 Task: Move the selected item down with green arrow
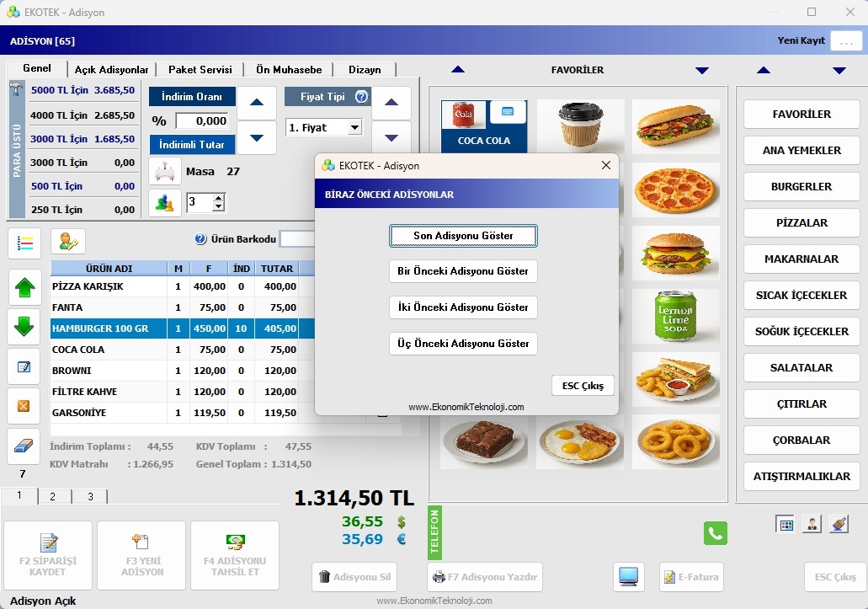pyautogui.click(x=24, y=327)
